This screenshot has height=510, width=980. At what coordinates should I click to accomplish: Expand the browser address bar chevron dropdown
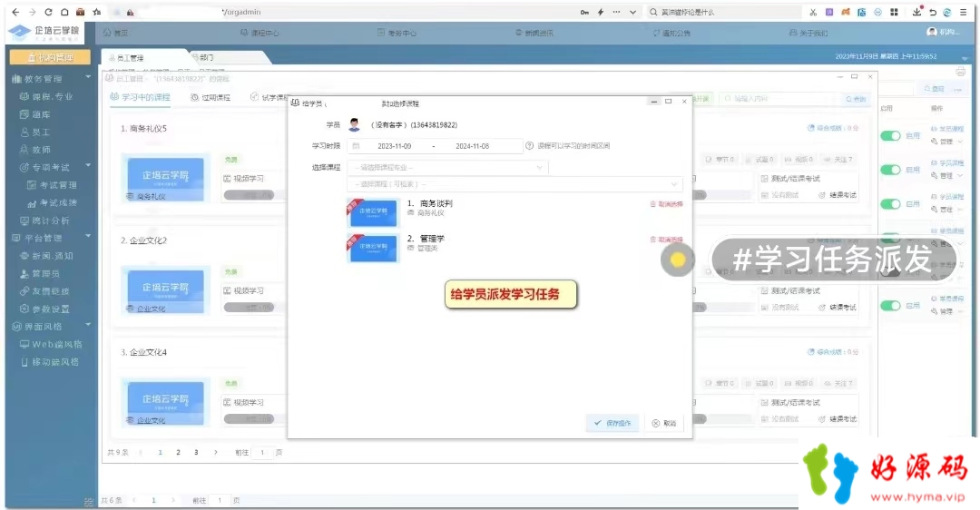[x=632, y=12]
